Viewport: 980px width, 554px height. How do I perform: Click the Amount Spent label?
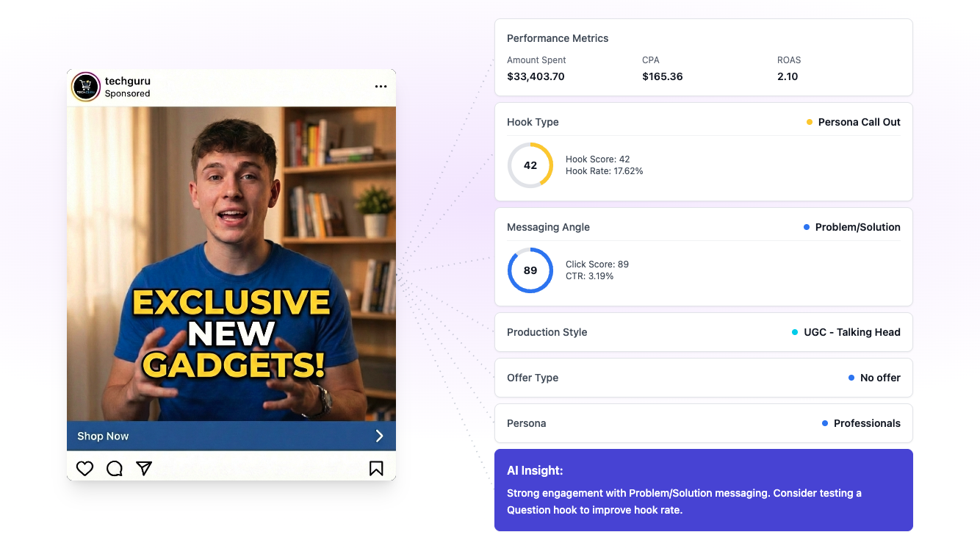click(536, 60)
